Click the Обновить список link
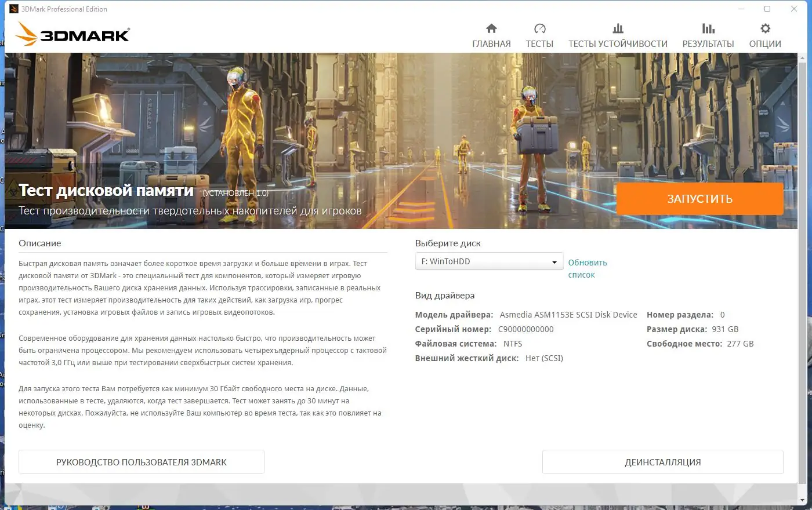This screenshot has height=510, width=812. (x=588, y=268)
